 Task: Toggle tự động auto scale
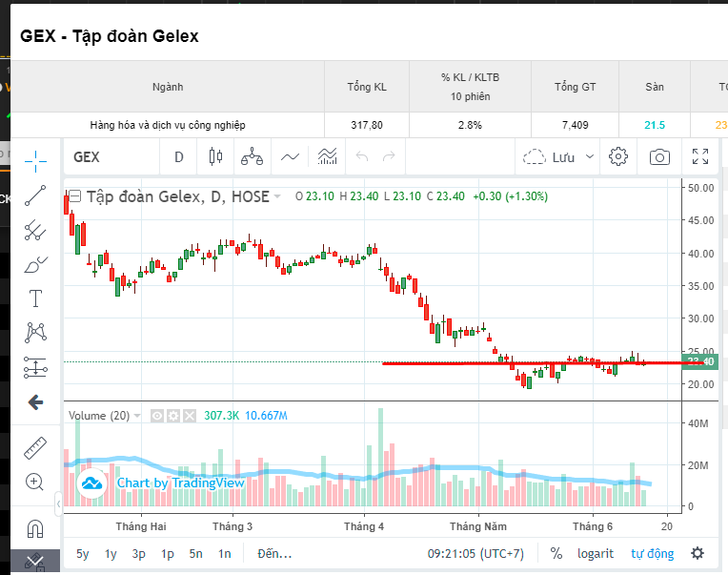pyautogui.click(x=653, y=554)
